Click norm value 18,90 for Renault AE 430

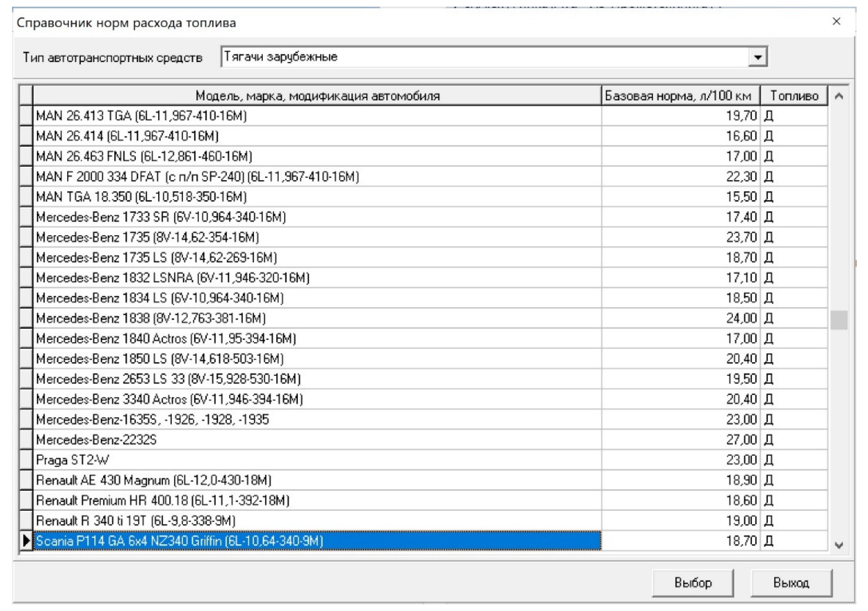click(681, 480)
